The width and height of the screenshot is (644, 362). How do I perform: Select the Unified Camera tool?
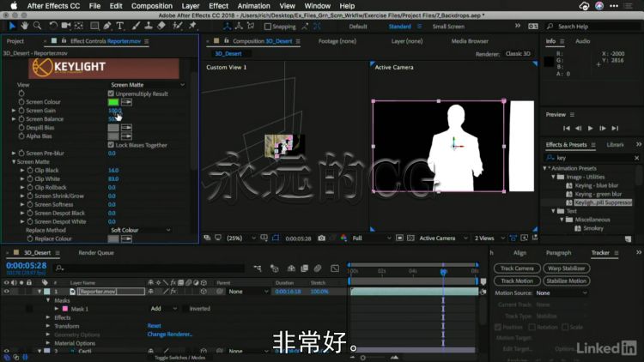(66, 27)
